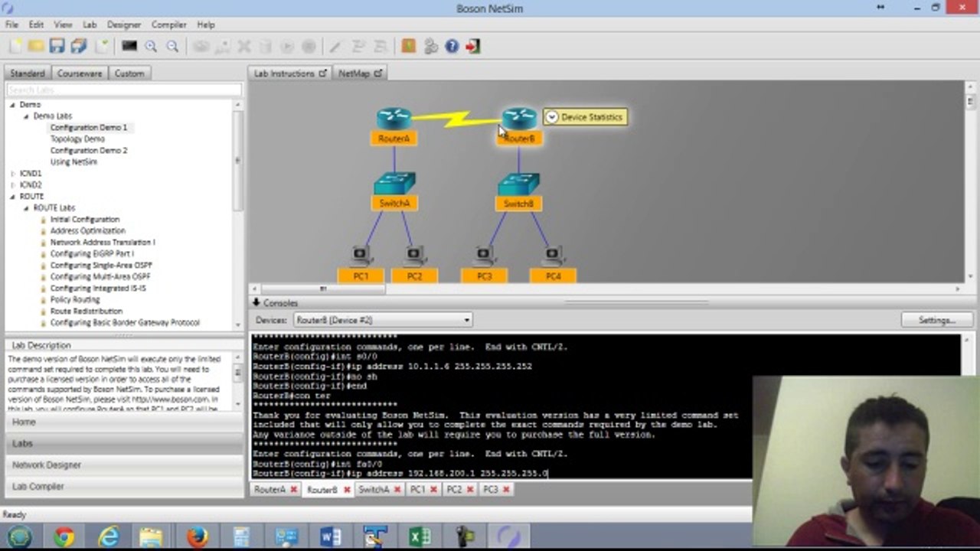Click the Save All toolbar icon

pyautogui.click(x=79, y=47)
